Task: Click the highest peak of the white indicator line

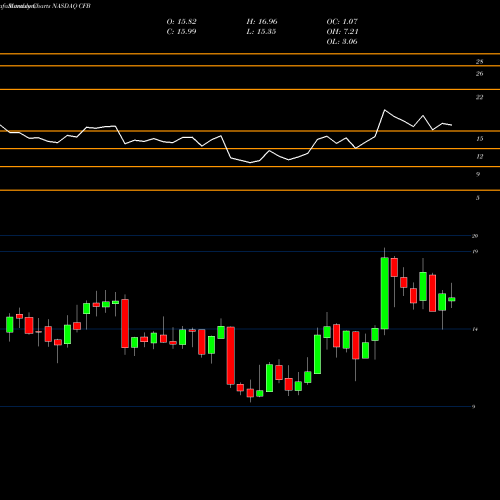Action: 385,110
